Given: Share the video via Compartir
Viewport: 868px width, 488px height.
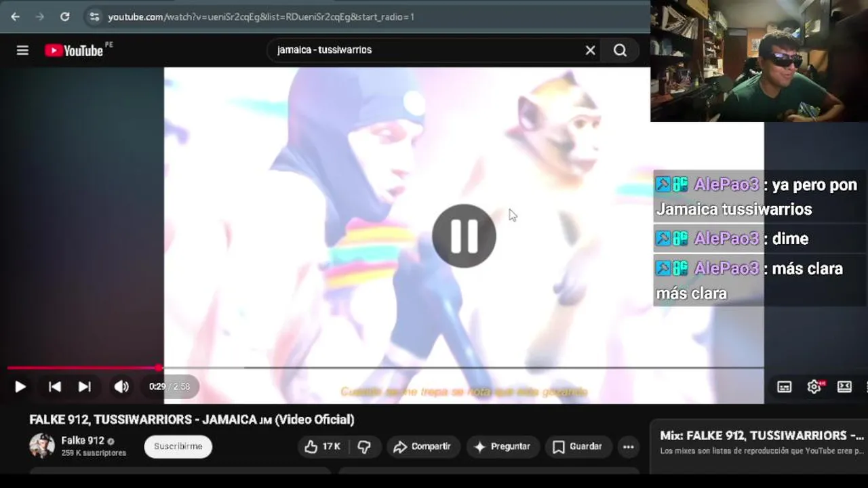Looking at the screenshot, I should (x=422, y=447).
